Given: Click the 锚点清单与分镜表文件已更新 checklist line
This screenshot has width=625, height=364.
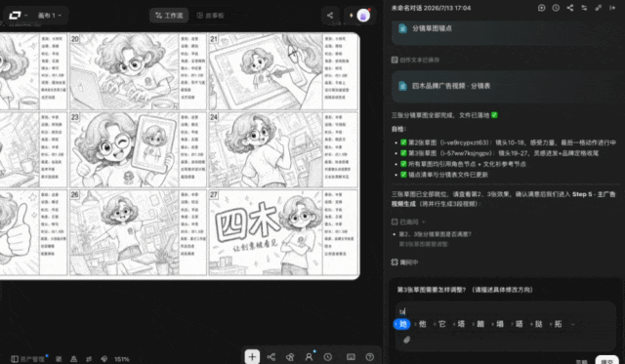Looking at the screenshot, I should tap(444, 175).
